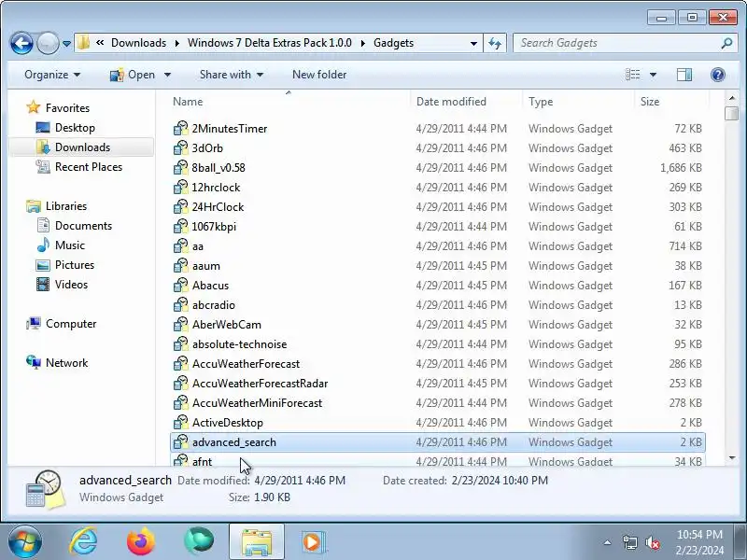Select the aa gadget icon
This screenshot has width=747, height=560.
(x=180, y=246)
